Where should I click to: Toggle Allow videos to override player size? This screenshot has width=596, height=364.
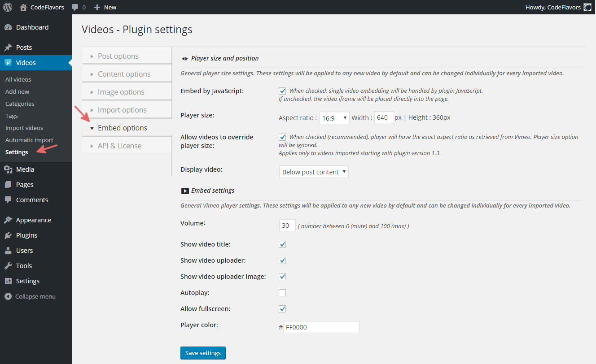(282, 137)
